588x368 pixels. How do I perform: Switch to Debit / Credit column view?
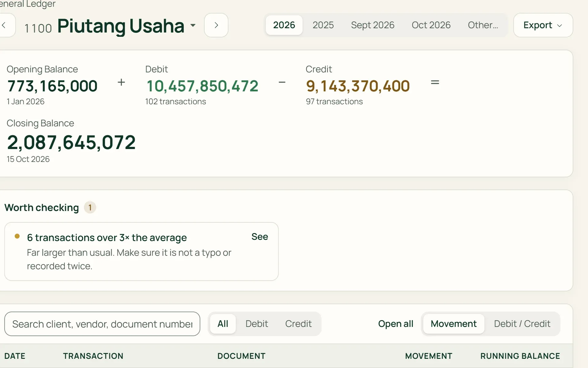(x=522, y=324)
